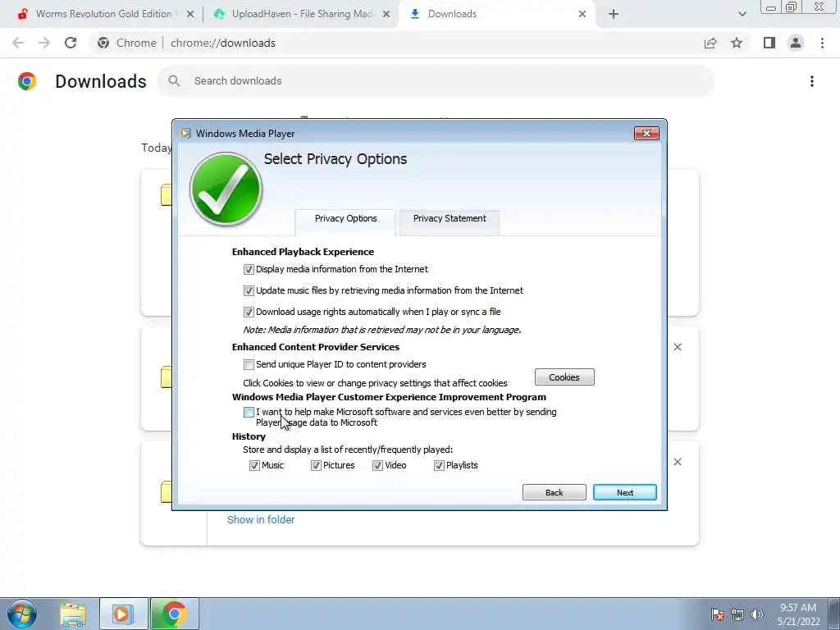This screenshot has height=630, width=840.
Task: Switch to the Worms Revolution Gold Edition tab
Action: (103, 14)
